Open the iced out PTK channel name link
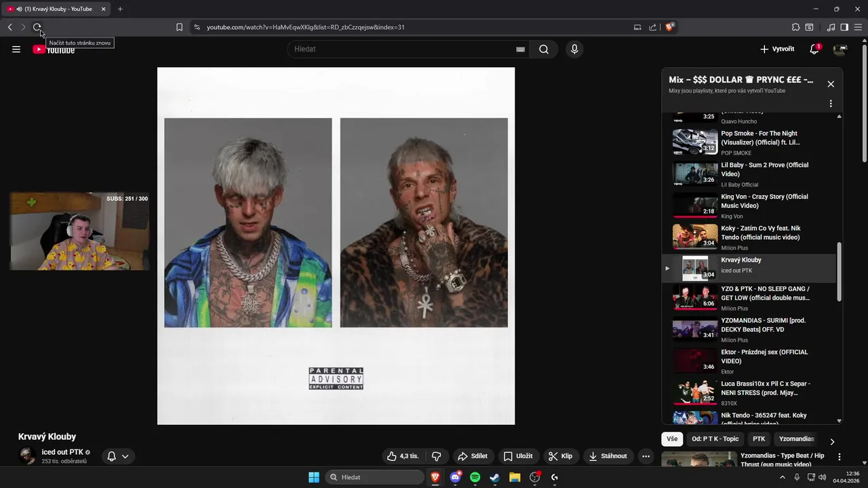 click(x=62, y=452)
